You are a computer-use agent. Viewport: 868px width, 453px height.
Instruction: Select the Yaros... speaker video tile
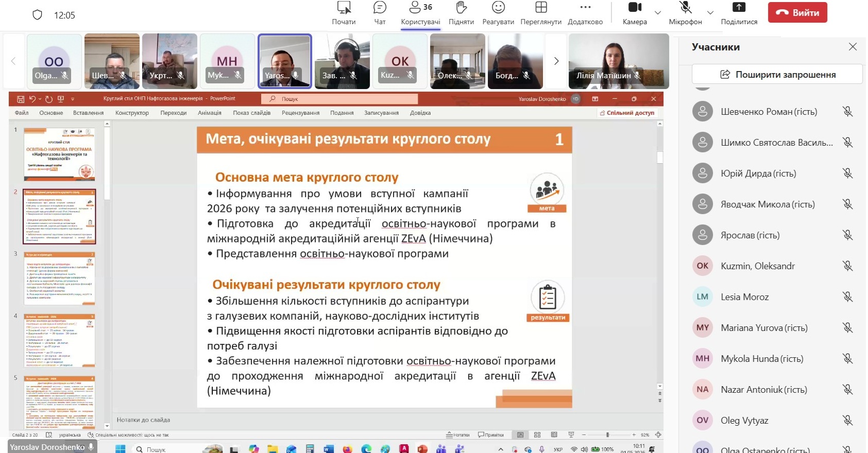pyautogui.click(x=285, y=61)
